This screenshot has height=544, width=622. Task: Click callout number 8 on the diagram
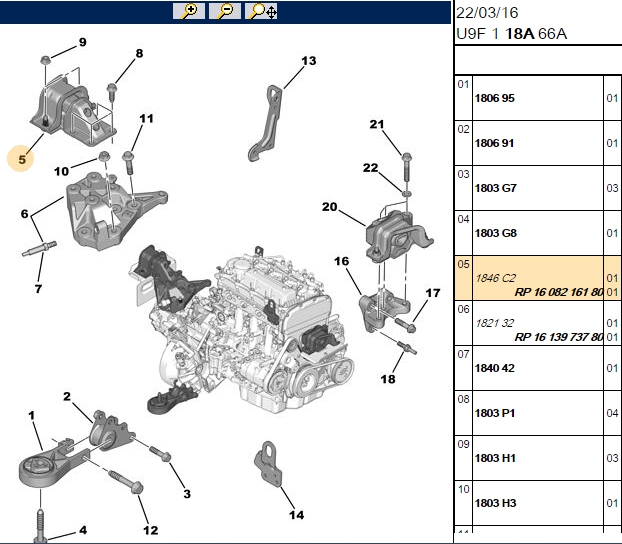(x=139, y=53)
